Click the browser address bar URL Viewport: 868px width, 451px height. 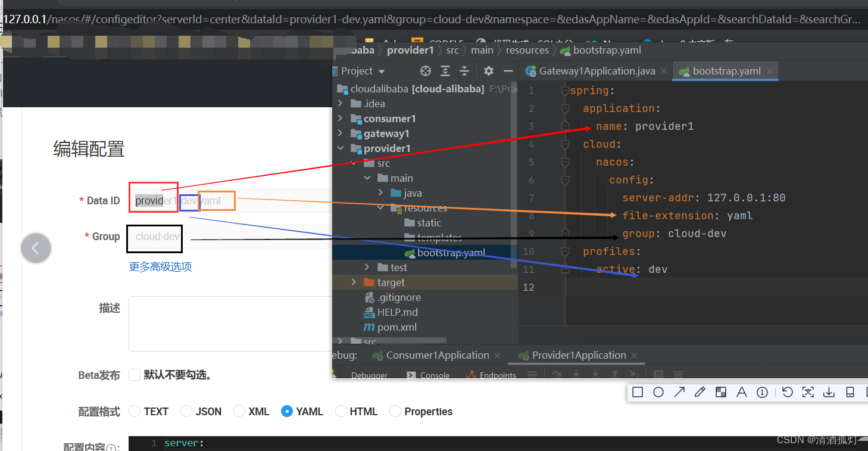click(x=431, y=20)
